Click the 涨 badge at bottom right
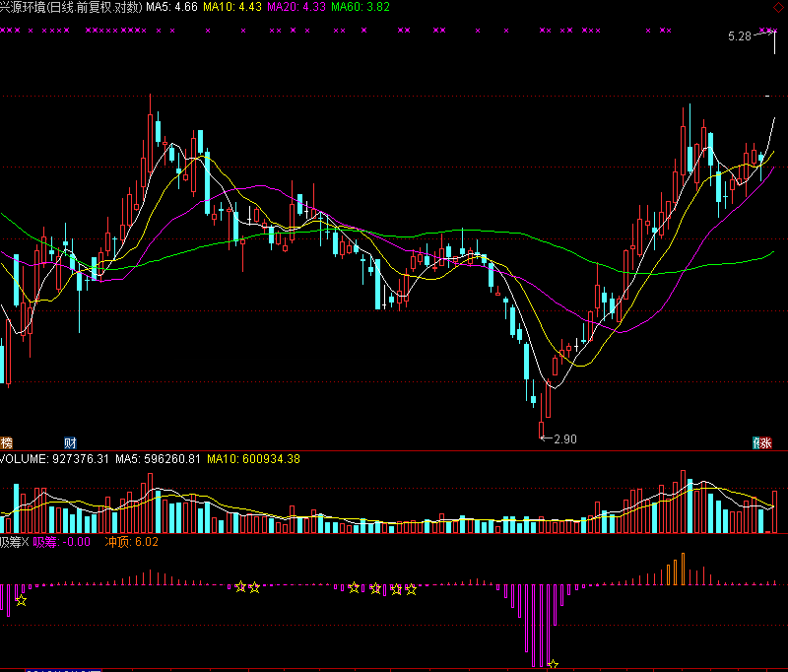 point(765,441)
